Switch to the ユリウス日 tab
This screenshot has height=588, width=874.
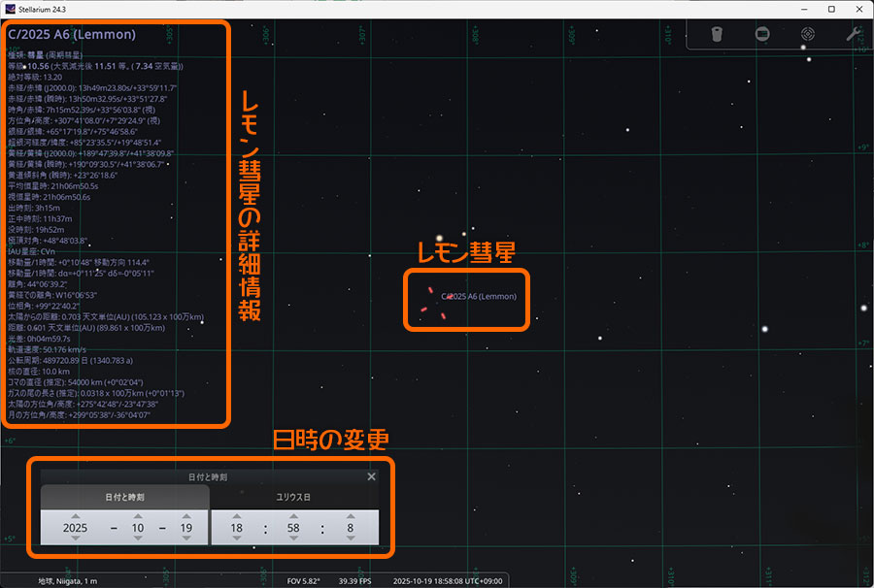pyautogui.click(x=293, y=497)
